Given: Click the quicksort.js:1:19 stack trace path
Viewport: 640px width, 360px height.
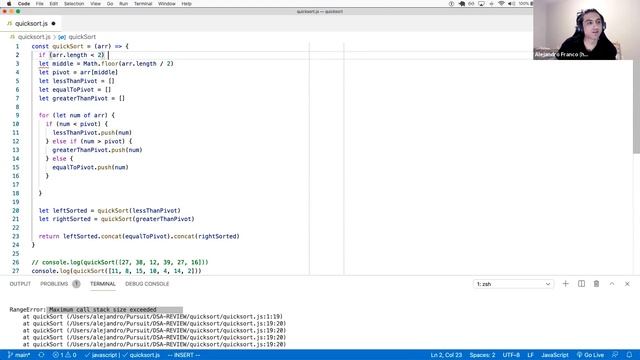Looking at the screenshot, I should [174, 317].
